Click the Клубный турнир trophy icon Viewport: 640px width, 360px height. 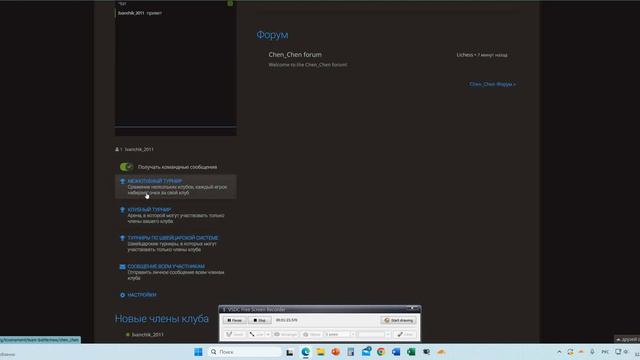point(122,210)
